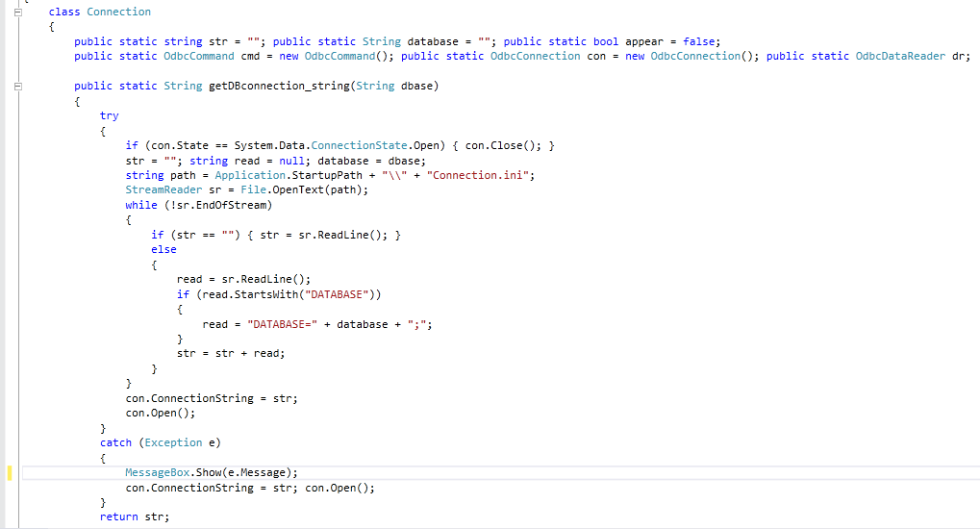Collapse the class Connection outline toggle
Screen dimensions: 980x529
[x=18, y=12]
